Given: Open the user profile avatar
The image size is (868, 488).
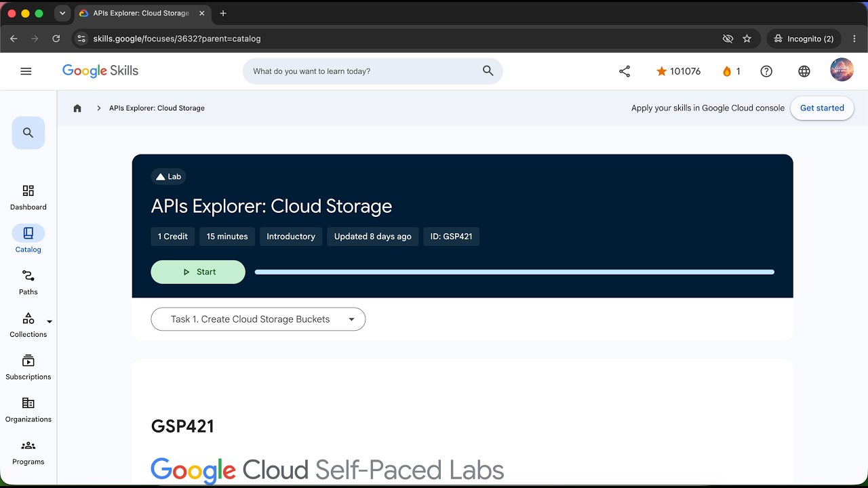Looking at the screenshot, I should tap(842, 70).
